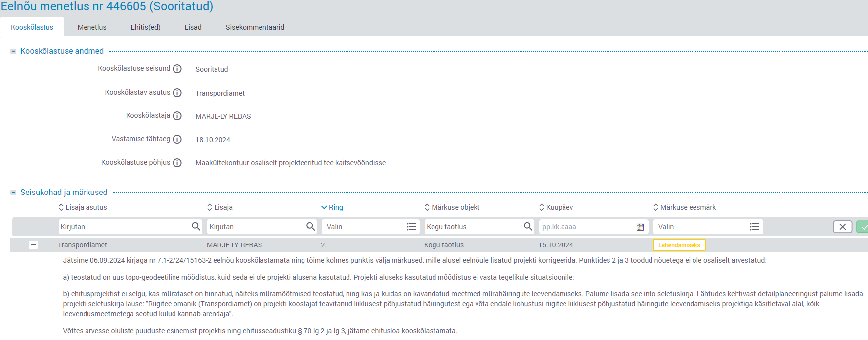Open the Ring Valin select field
This screenshot has width=868, height=340.
371,227
